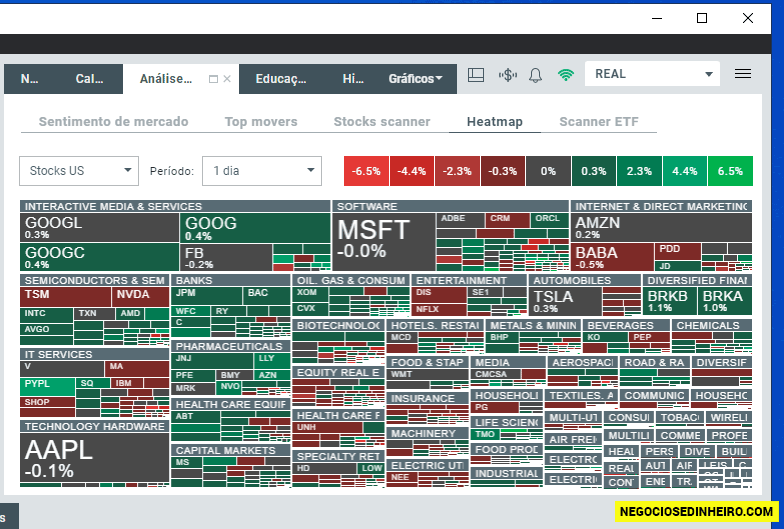
Task: Select the Heatmap section
Action: coord(494,122)
